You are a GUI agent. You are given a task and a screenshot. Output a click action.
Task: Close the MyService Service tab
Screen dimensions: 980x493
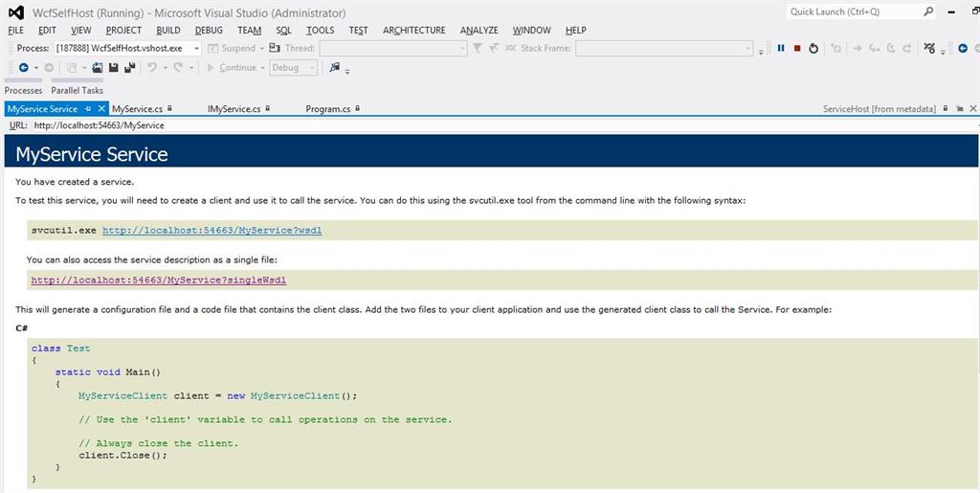[101, 109]
